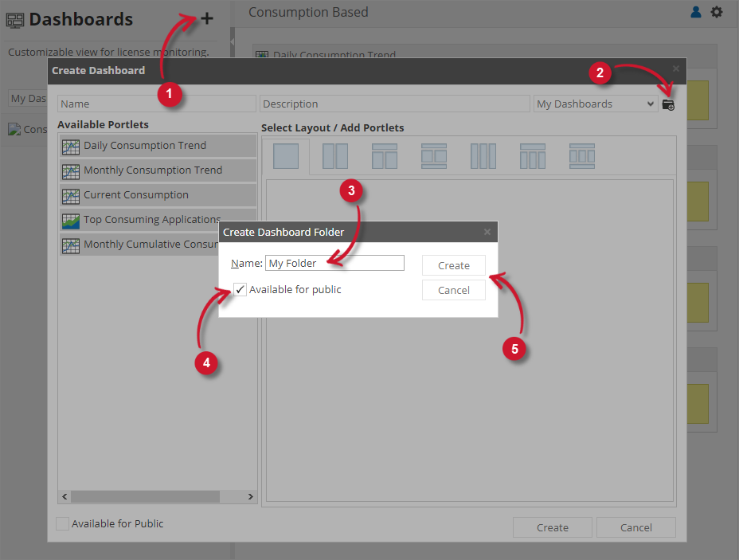Open the user profile icon
Image resolution: width=739 pixels, height=560 pixels.
pyautogui.click(x=696, y=12)
